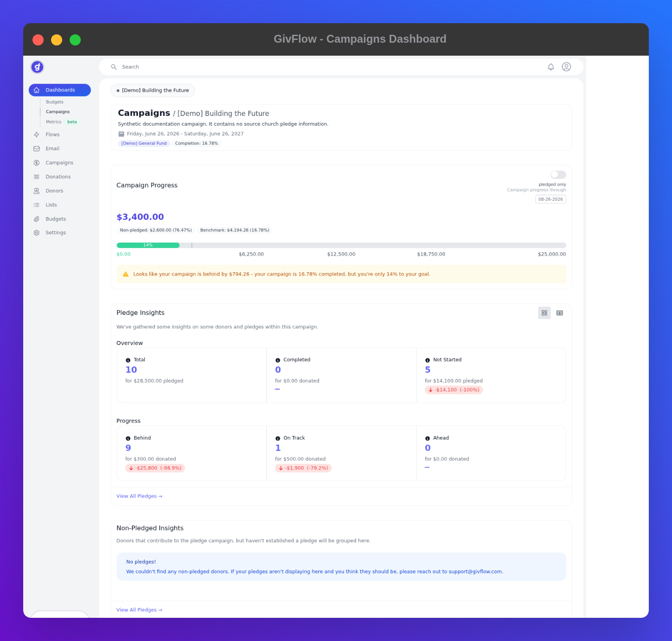
Task: Go to Settings in sidebar
Action: (x=56, y=233)
